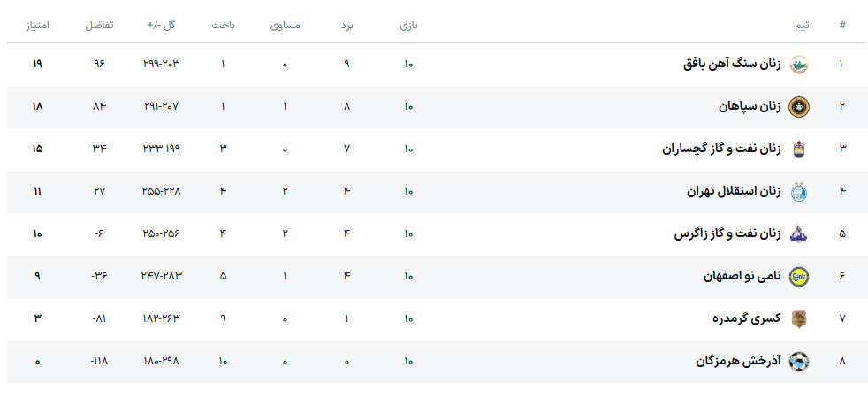
Task: Click the کسری گرمدره team logo
Action: (798, 318)
